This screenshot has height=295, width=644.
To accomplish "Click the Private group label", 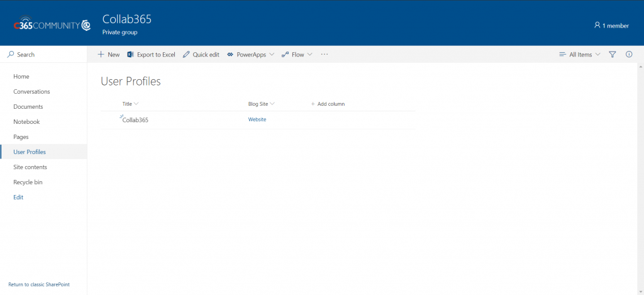I will pos(120,32).
